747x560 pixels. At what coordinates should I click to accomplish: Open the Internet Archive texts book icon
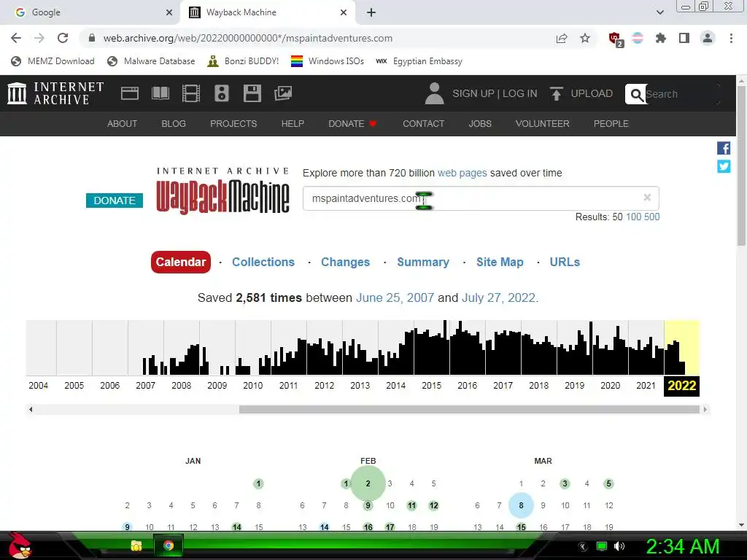[x=160, y=93]
